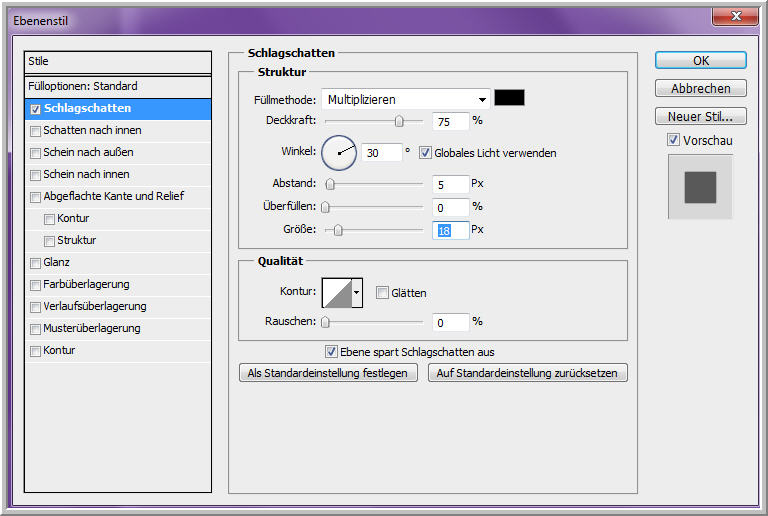The width and height of the screenshot is (768, 516).
Task: Toggle the Vorschau checkbox
Action: (x=673, y=140)
